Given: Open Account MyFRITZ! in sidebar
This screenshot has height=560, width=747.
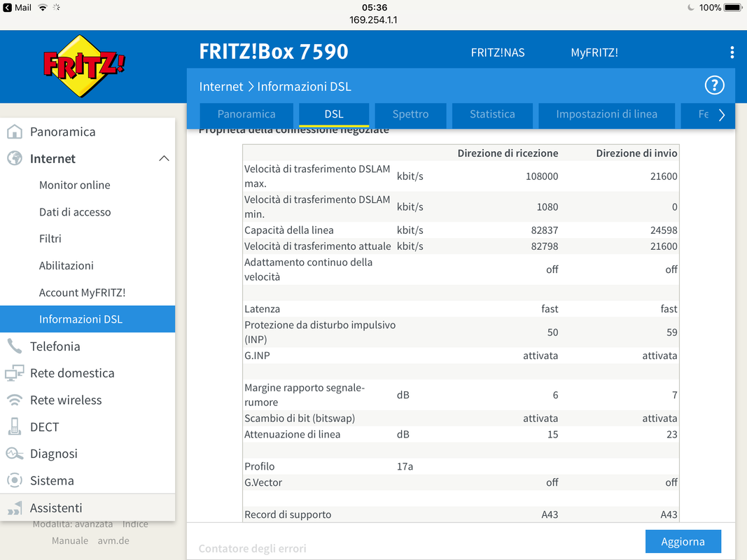Looking at the screenshot, I should pos(83,293).
